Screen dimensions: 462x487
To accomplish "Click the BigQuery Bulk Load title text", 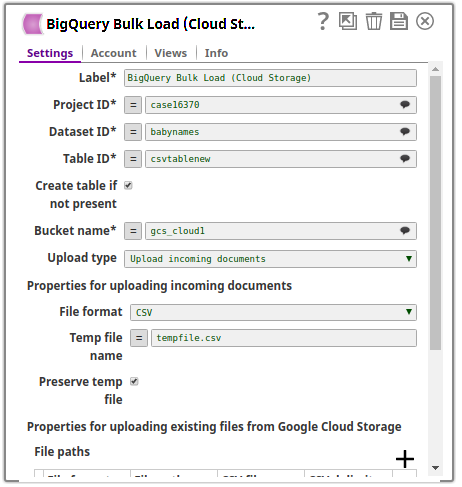I will [x=150, y=24].
